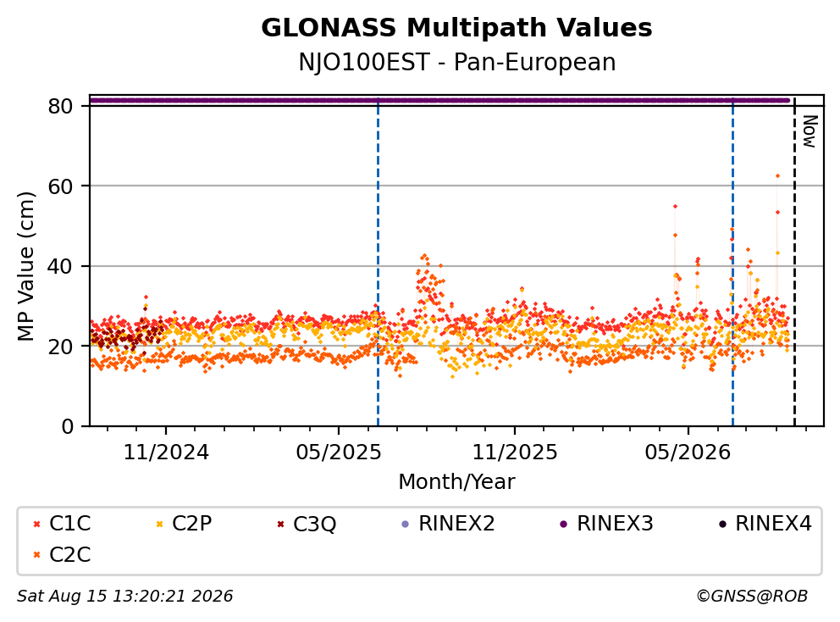Image resolution: width=840 pixels, height=622 pixels.
Task: Click the RINEX3 purple legend dot
Action: pos(563,524)
